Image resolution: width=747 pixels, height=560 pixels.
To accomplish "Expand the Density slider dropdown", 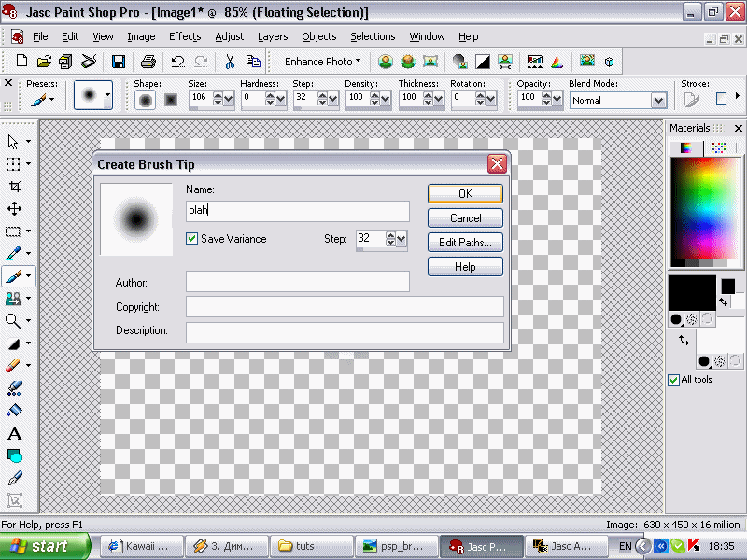I will [386, 99].
